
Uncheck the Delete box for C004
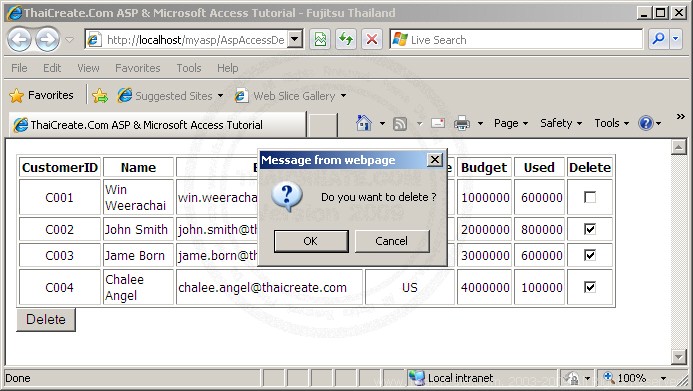tap(590, 287)
